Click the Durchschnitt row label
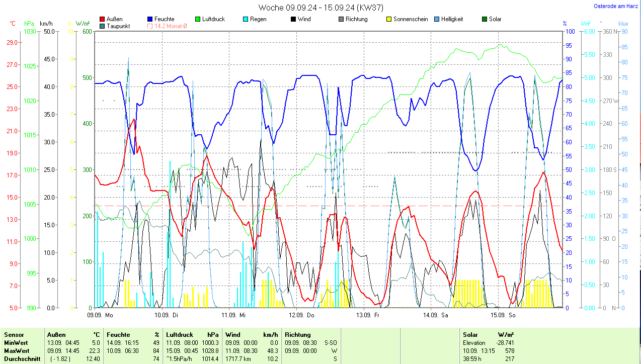This screenshot has height=364, width=641. pos(20,359)
